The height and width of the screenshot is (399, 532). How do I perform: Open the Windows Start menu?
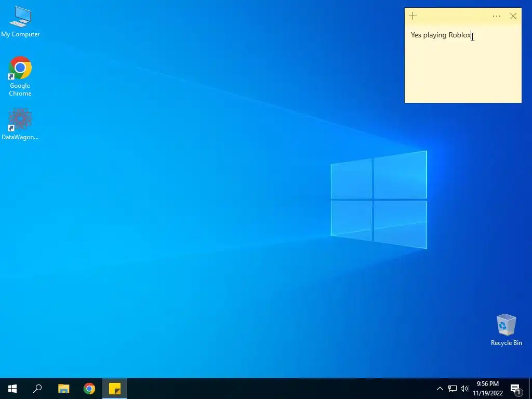12,389
